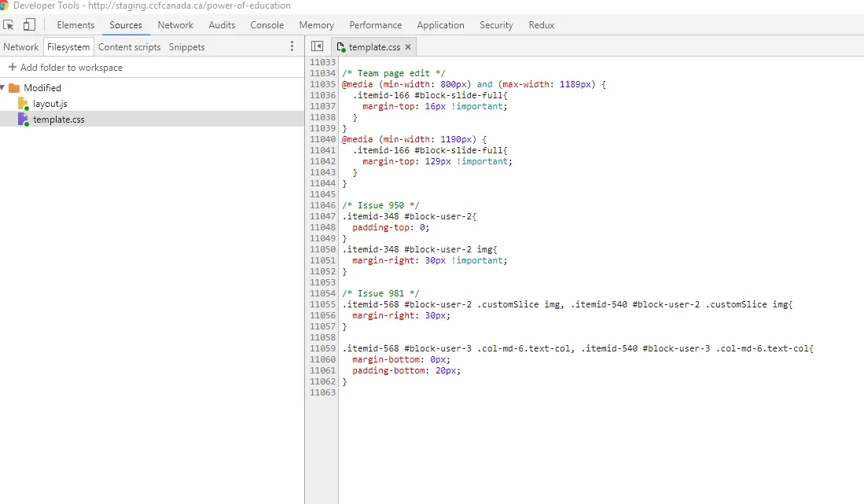Click line number 11046 in gutter
Screen dimensions: 864x504
tap(322, 205)
